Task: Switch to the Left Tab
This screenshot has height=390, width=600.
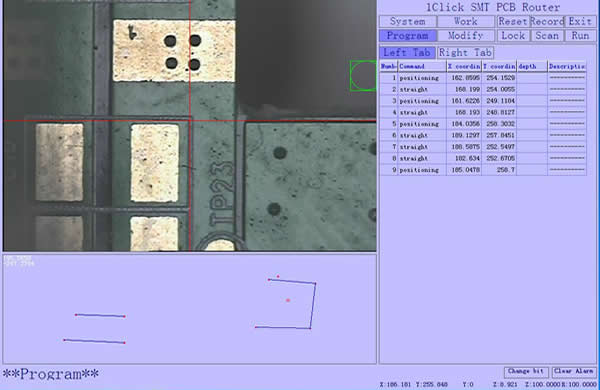Action: click(x=407, y=52)
